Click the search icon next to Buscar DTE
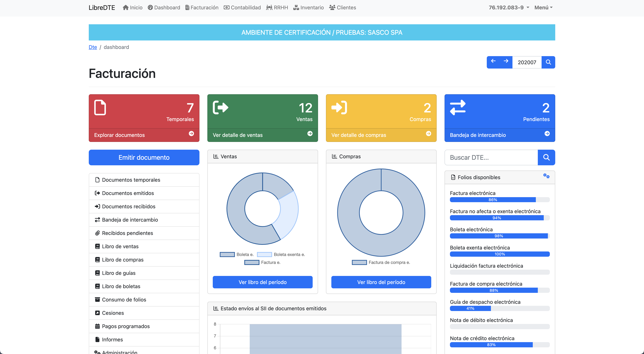644x354 pixels. pos(546,157)
